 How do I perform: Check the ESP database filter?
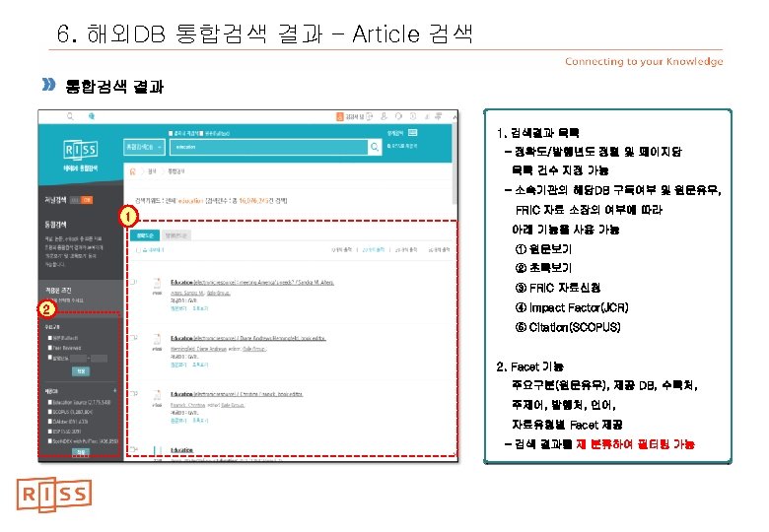50,432
